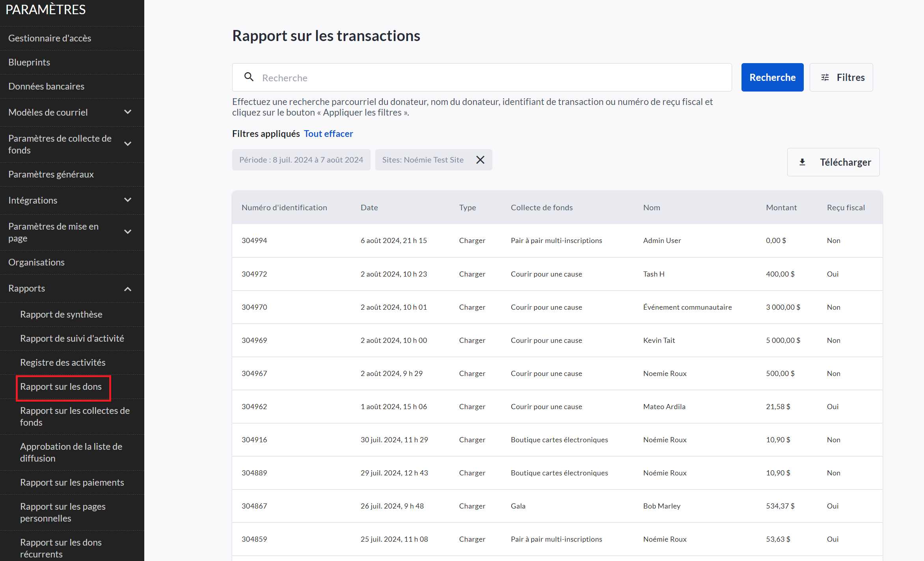Click the Tout effacer link

pyautogui.click(x=328, y=134)
